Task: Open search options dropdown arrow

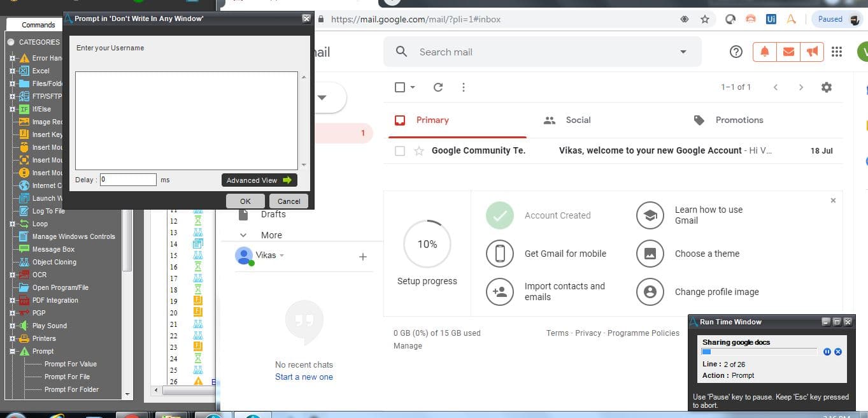Action: coord(683,52)
